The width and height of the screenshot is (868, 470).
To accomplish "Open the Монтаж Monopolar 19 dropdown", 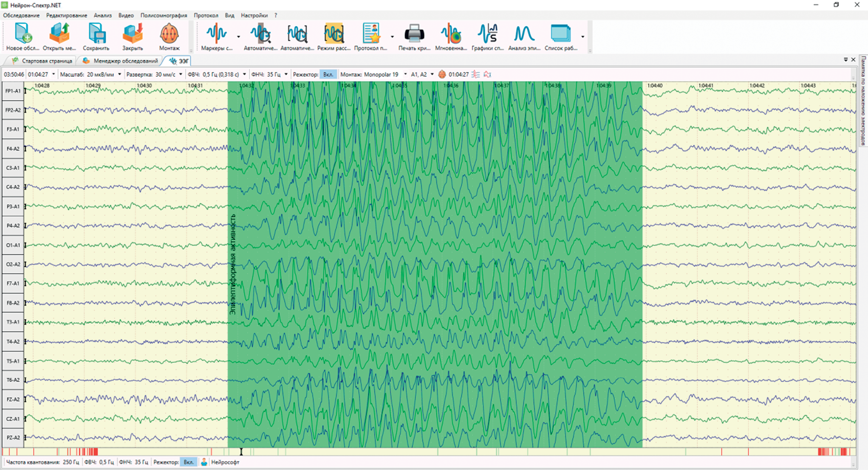I will tap(405, 74).
